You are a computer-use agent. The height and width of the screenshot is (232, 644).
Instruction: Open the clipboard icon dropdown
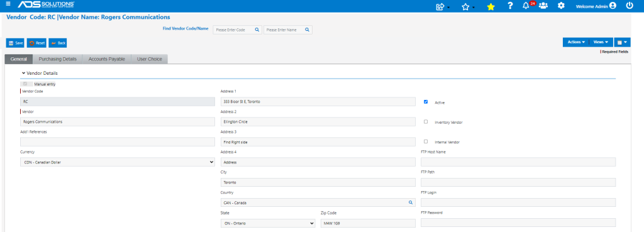click(622, 42)
